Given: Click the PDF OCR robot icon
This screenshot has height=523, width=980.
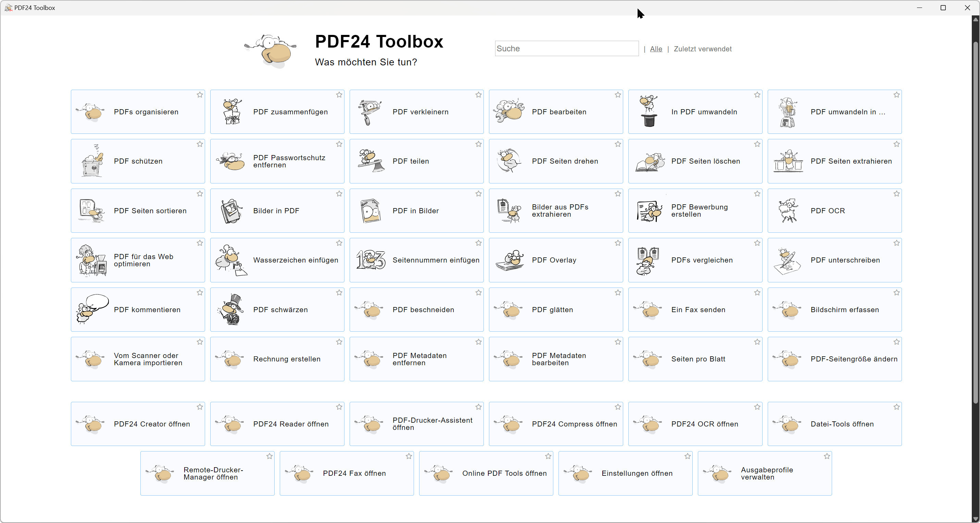Looking at the screenshot, I should (788, 211).
